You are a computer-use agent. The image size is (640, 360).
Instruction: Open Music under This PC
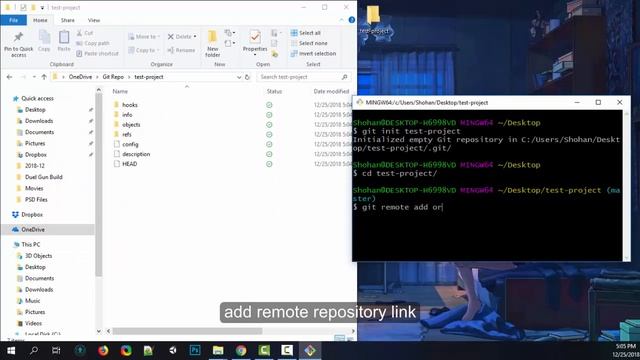pyautogui.click(x=33, y=301)
